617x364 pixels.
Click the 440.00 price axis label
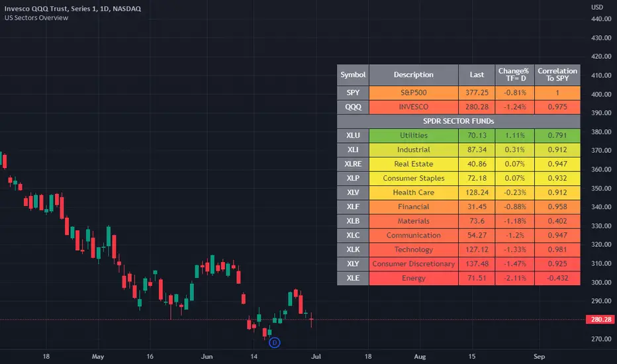click(x=601, y=19)
